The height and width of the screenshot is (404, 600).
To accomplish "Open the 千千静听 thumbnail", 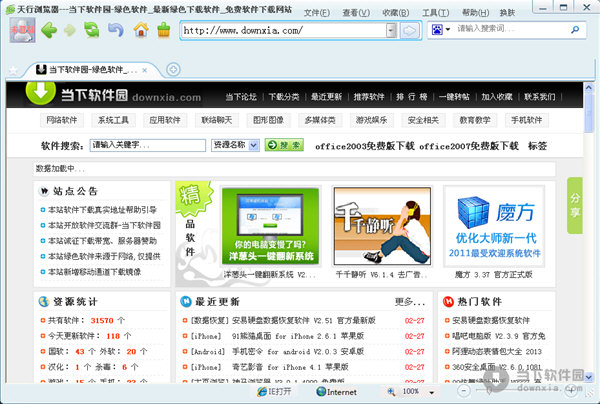I will (382, 226).
